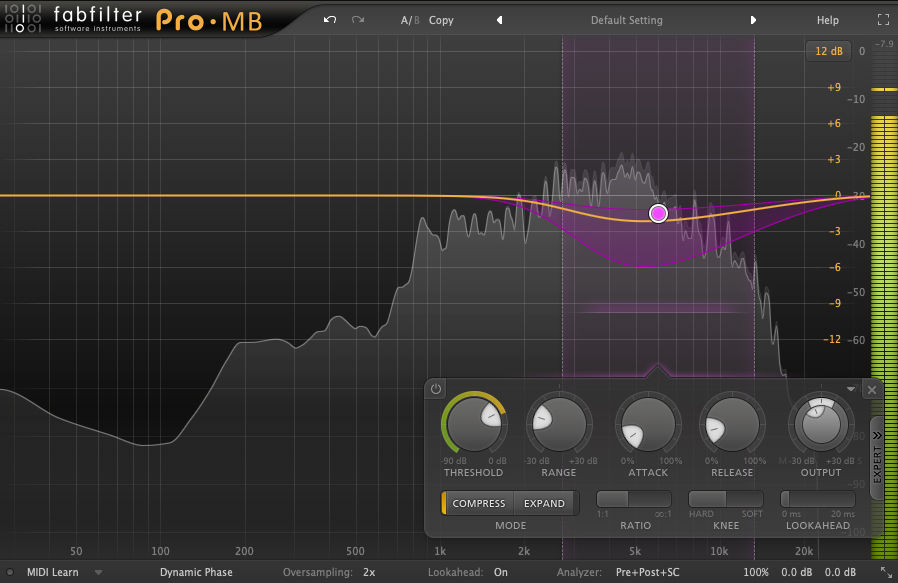Adjust the Attack knob
Image resolution: width=898 pixels, height=583 pixels.
click(x=648, y=425)
